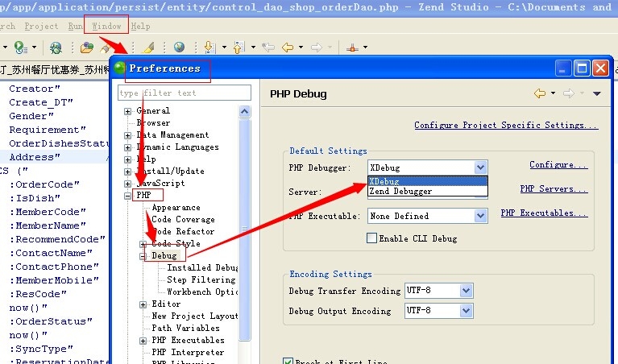This screenshot has height=364, width=618.
Task: Click the globe browser icon in toolbar
Action: (x=56, y=48)
